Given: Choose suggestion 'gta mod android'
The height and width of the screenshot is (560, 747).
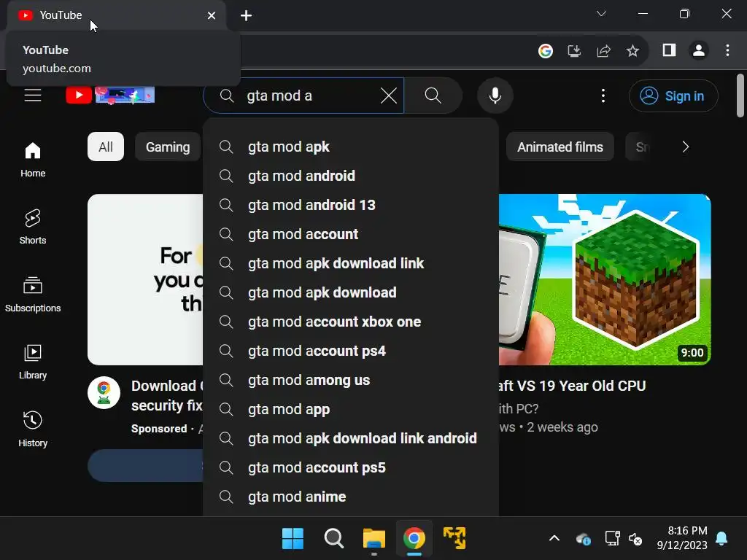Looking at the screenshot, I should click(x=351, y=176).
